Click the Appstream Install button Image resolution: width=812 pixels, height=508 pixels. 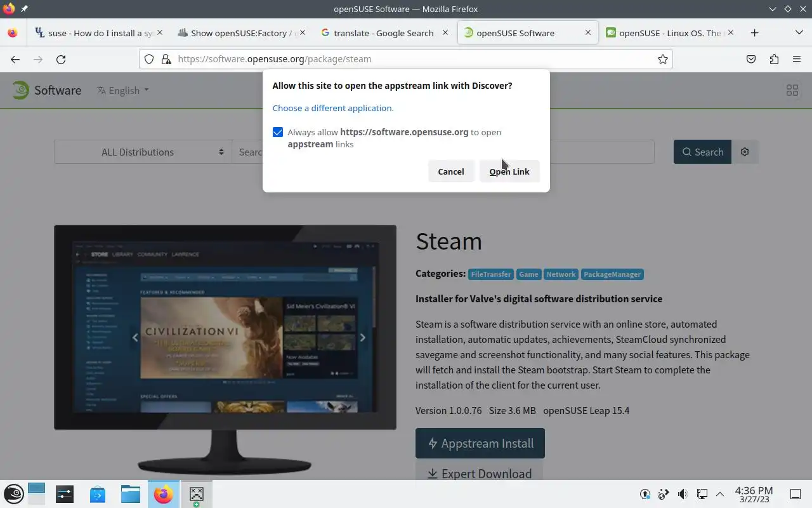coord(480,443)
